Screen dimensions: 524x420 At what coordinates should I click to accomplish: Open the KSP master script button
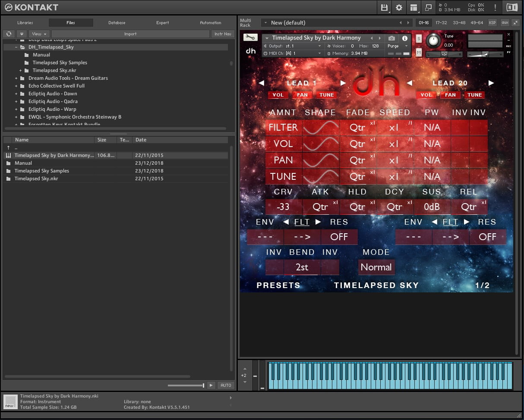point(492,22)
